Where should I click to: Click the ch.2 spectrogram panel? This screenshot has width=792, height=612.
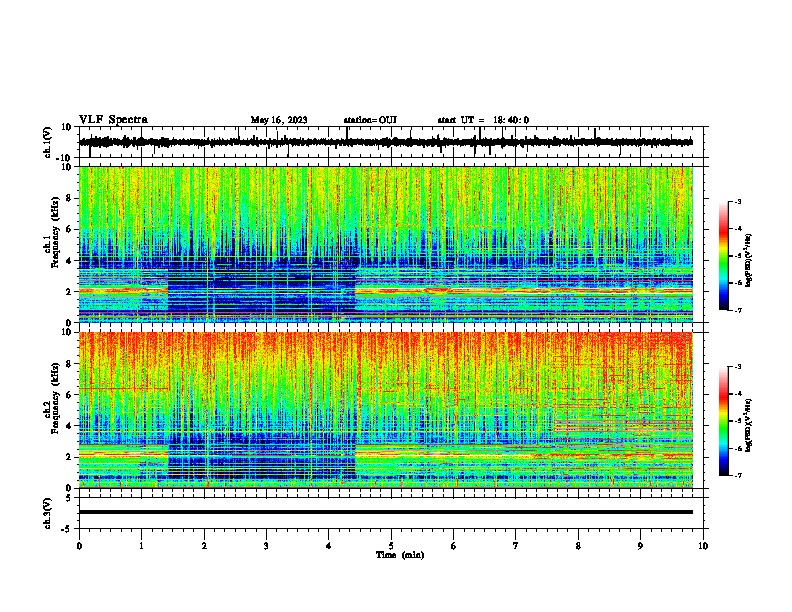click(x=386, y=410)
